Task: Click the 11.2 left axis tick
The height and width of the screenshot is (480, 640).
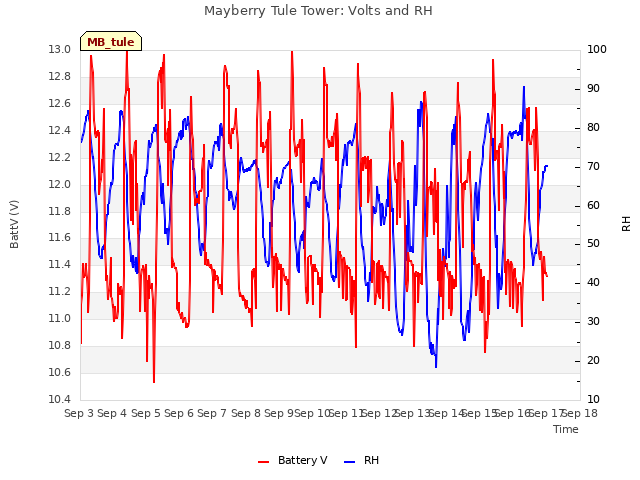Action: 59,291
